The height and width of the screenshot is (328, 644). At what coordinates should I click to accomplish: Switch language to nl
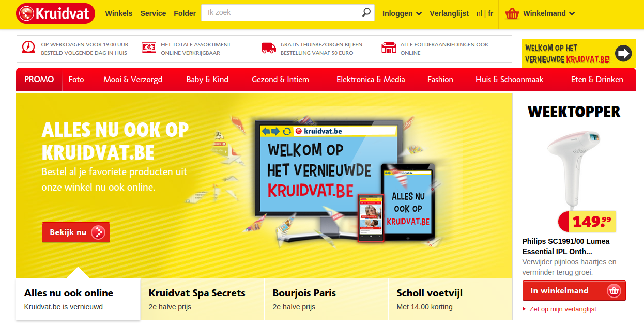[x=479, y=13]
